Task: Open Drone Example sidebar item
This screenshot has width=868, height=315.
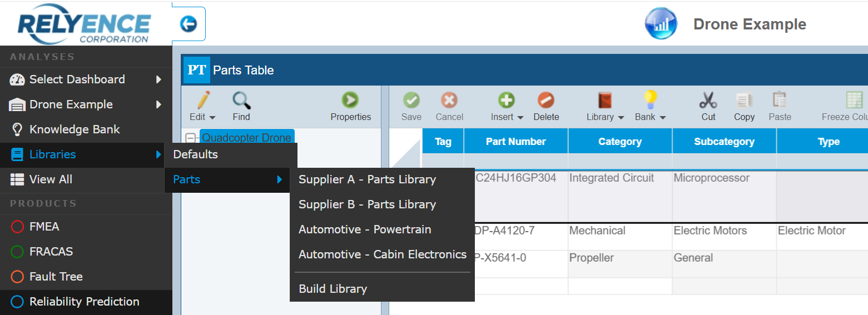Action: point(86,104)
